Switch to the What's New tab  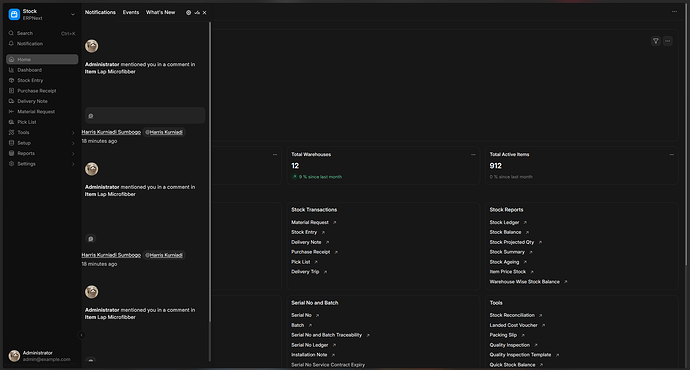coord(161,12)
